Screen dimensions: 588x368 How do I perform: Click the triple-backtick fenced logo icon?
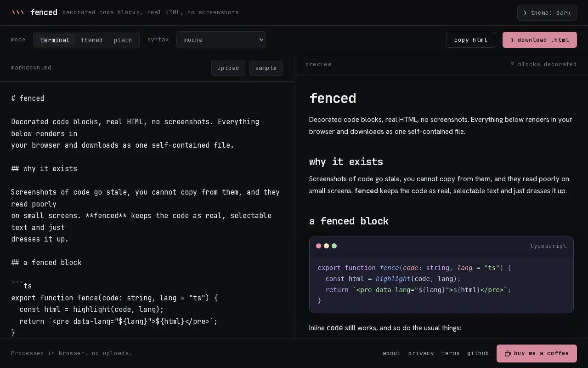point(17,12)
